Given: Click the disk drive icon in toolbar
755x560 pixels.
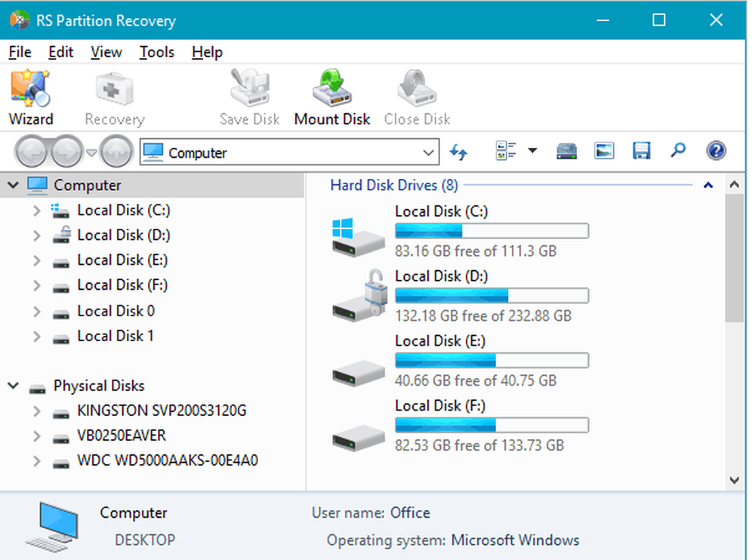Looking at the screenshot, I should pyautogui.click(x=567, y=151).
